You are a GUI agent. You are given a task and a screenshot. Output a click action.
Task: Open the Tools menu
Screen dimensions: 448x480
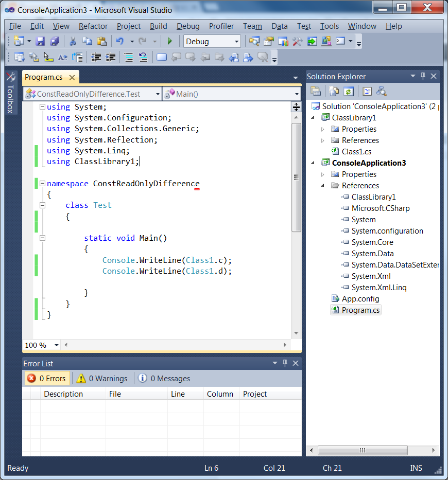[330, 26]
